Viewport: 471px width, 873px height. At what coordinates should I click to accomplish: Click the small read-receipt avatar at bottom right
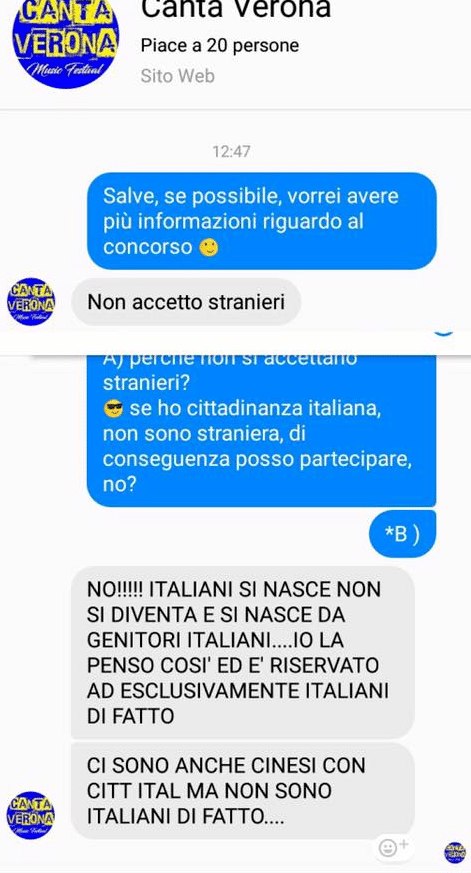coord(455,852)
